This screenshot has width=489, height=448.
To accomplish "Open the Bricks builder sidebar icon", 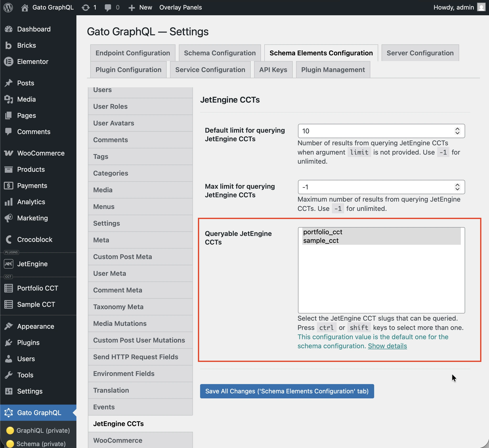I will pyautogui.click(x=9, y=45).
